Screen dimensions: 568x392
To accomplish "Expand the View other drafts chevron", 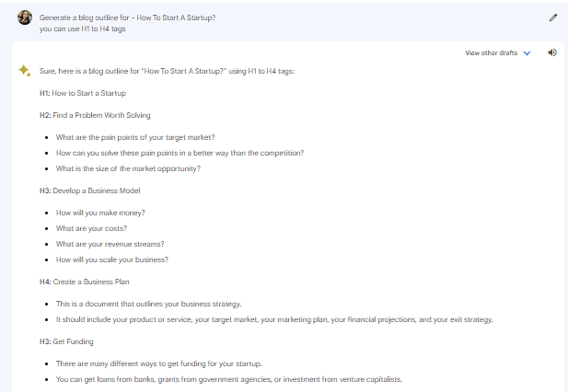I will point(527,53).
